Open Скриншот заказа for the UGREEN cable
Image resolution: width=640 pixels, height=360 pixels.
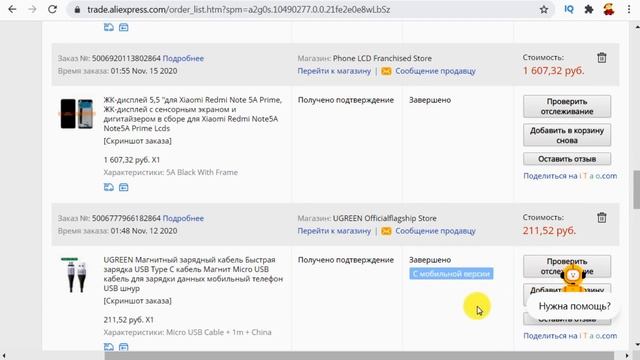(x=138, y=301)
